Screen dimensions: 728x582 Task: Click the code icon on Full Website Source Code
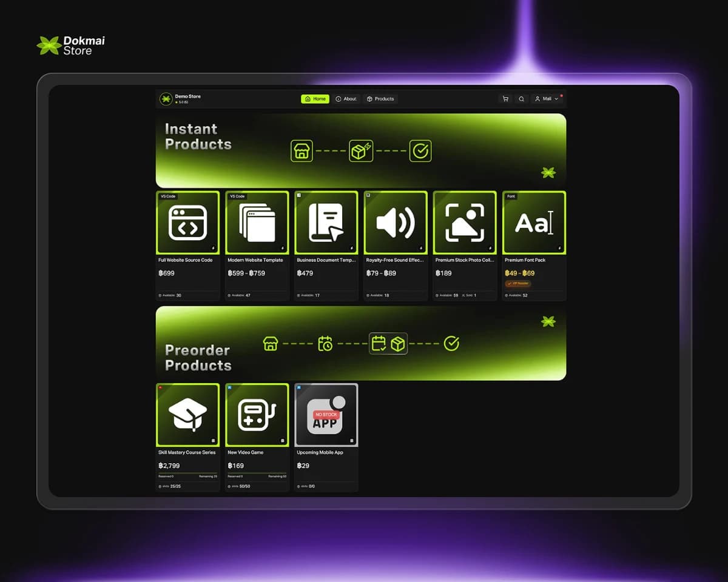[x=187, y=222]
